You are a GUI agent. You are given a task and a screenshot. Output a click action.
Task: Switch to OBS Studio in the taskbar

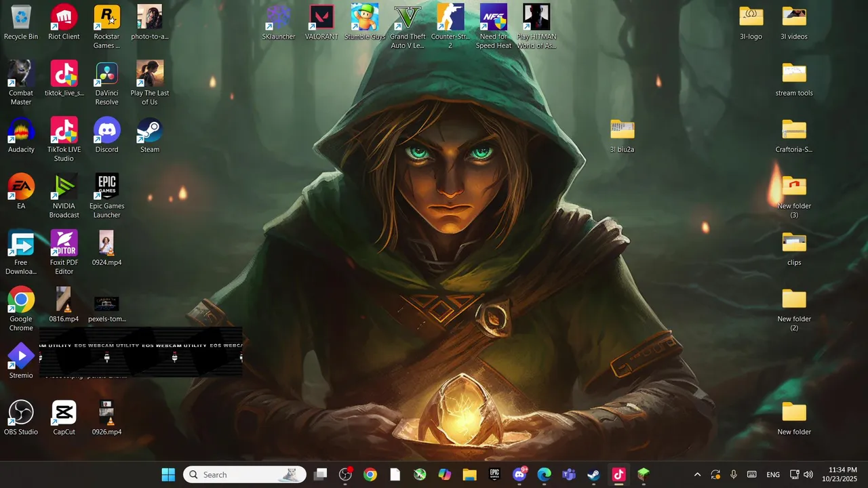pos(345,474)
